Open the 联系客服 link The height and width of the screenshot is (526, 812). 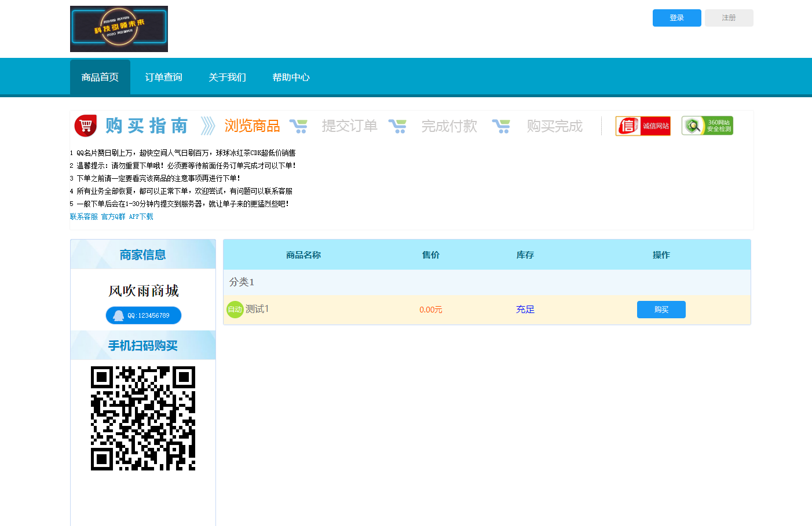[x=83, y=216]
